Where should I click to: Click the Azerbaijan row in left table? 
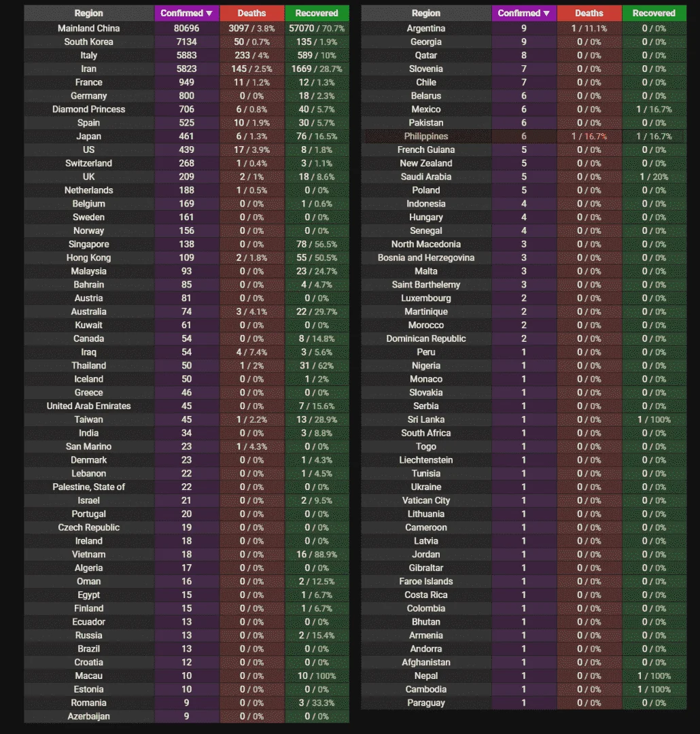187,716
